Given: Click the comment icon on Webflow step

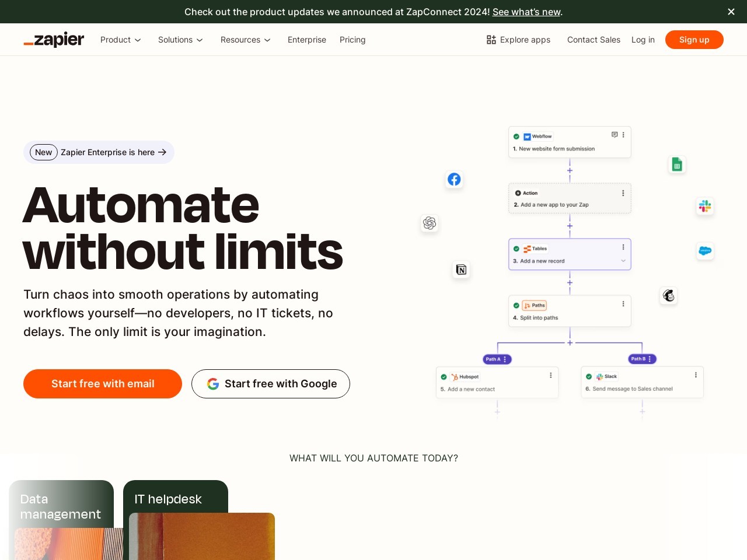Looking at the screenshot, I should coord(615,135).
